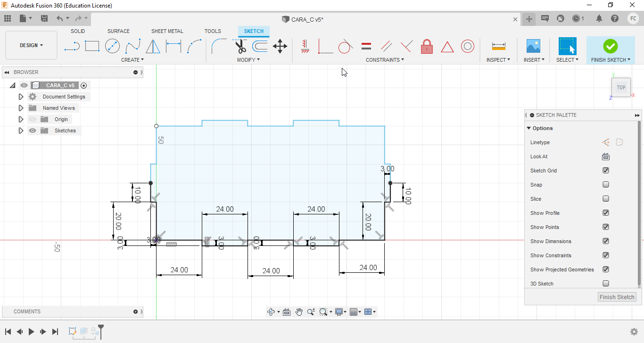Viewport: 644px width, 343px height.
Task: Click the Insert Image icon
Action: [x=533, y=46]
